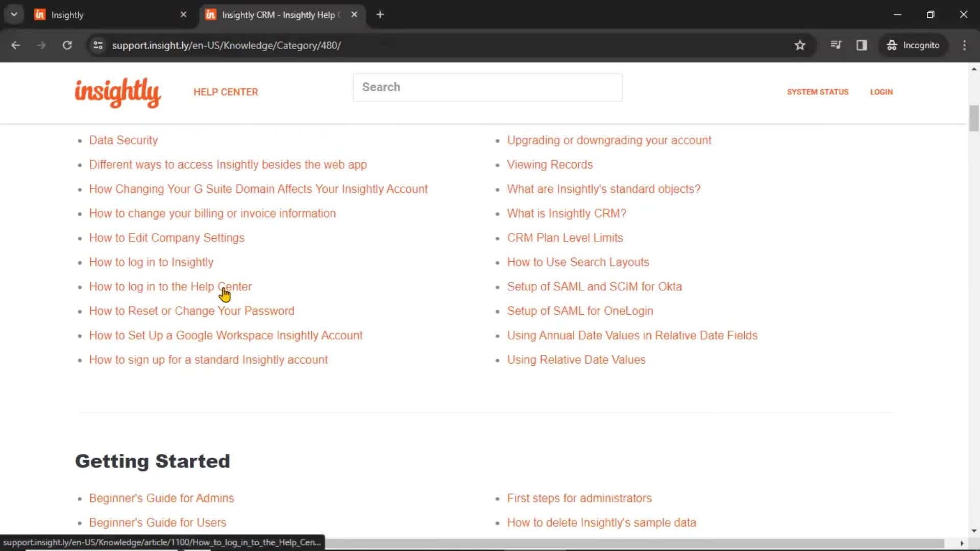The height and width of the screenshot is (551, 980).
Task: Open CRM Plan Level Limits article
Action: coord(565,238)
